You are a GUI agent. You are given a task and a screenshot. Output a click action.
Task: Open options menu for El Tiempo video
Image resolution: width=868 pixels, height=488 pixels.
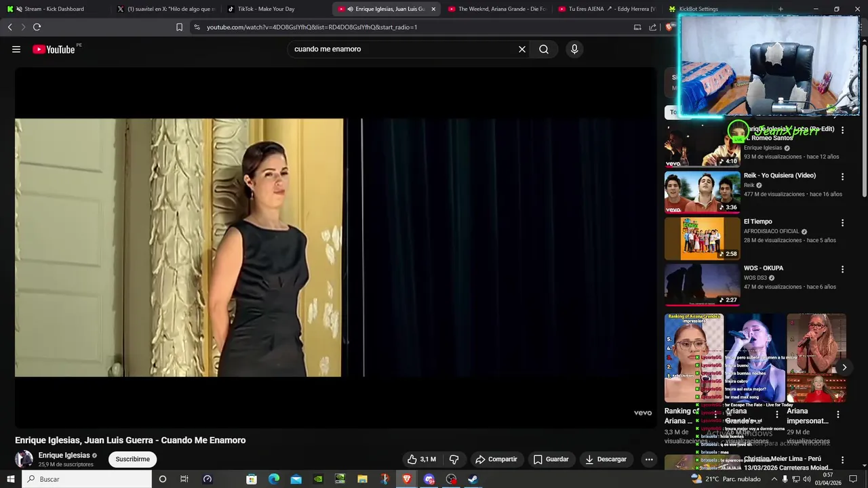[x=843, y=222]
